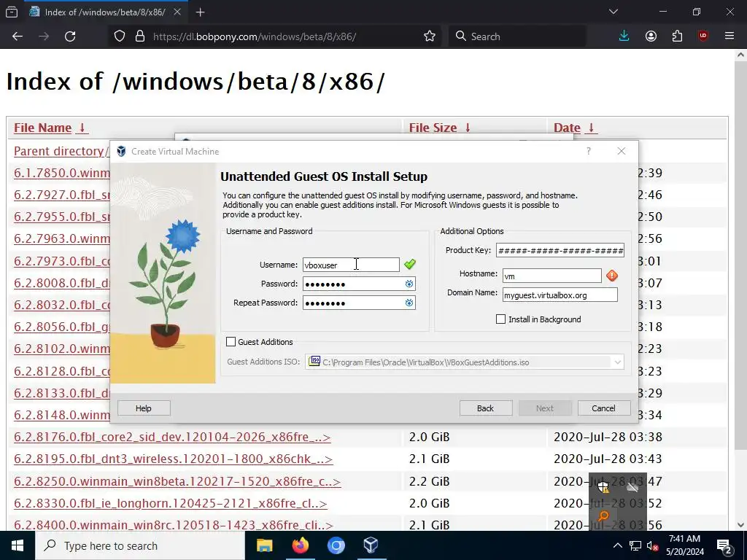Reveal password with the eye icon beside Password
The image size is (747, 560).
coord(409,284)
